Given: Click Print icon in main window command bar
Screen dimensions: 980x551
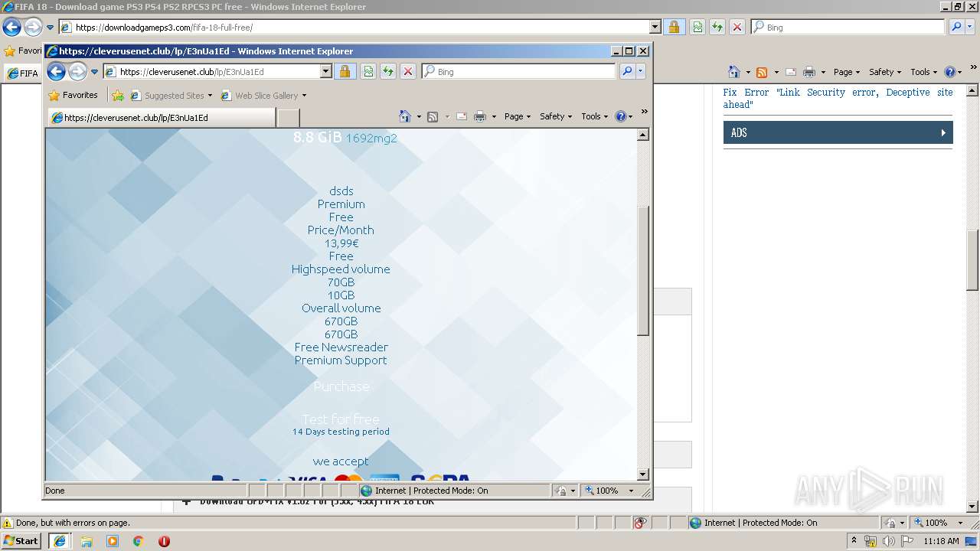Looking at the screenshot, I should point(809,72).
